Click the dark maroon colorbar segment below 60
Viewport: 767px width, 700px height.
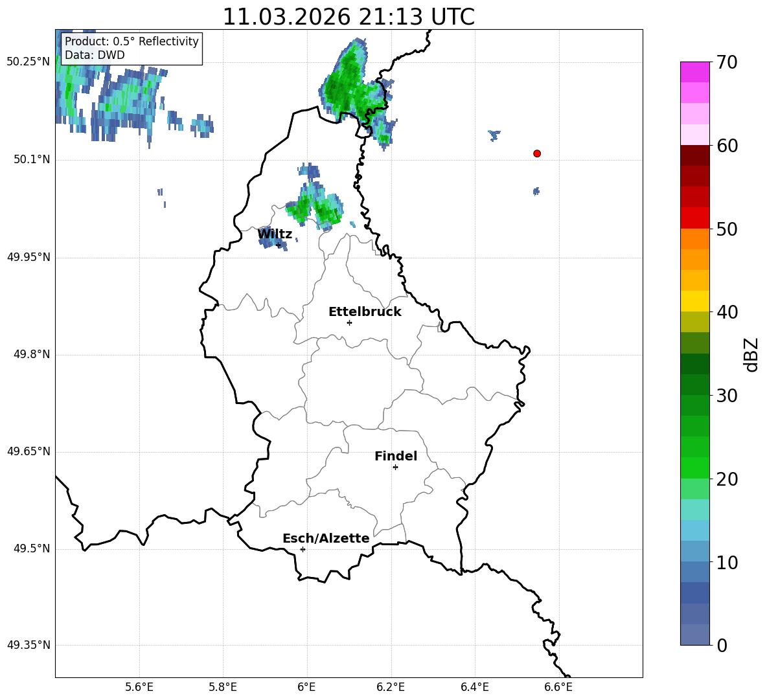click(x=695, y=155)
